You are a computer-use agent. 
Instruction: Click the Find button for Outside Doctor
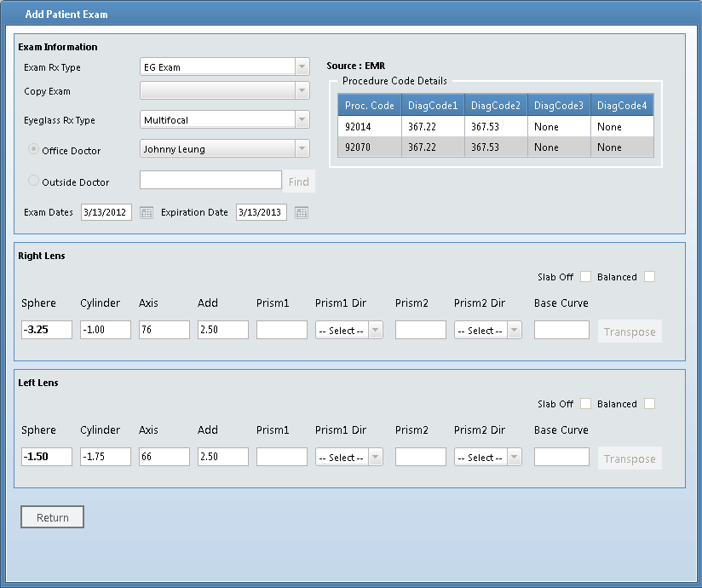[x=299, y=182]
